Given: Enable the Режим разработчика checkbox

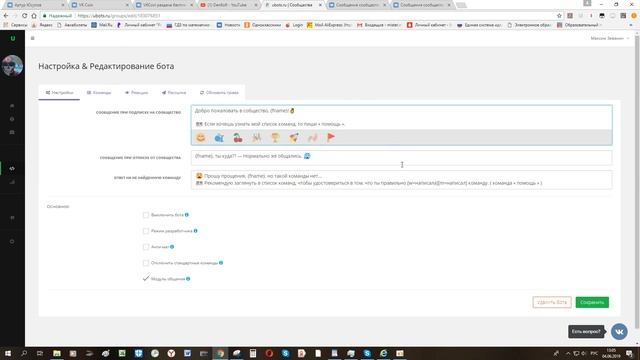Looking at the screenshot, I should (x=146, y=231).
